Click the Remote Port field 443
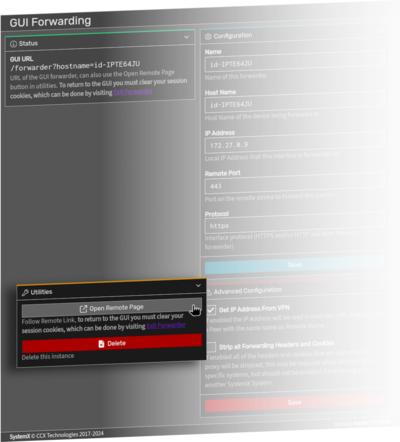This screenshot has width=400, height=442. pyautogui.click(x=294, y=183)
